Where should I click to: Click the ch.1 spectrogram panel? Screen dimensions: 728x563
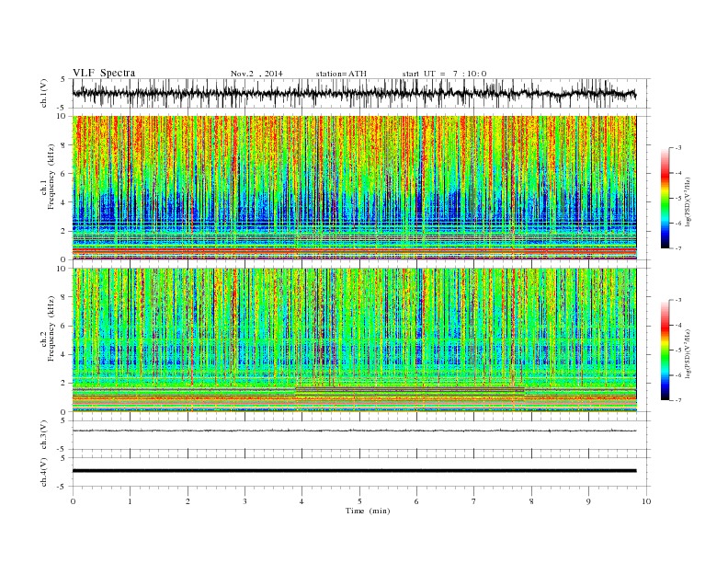355,188
